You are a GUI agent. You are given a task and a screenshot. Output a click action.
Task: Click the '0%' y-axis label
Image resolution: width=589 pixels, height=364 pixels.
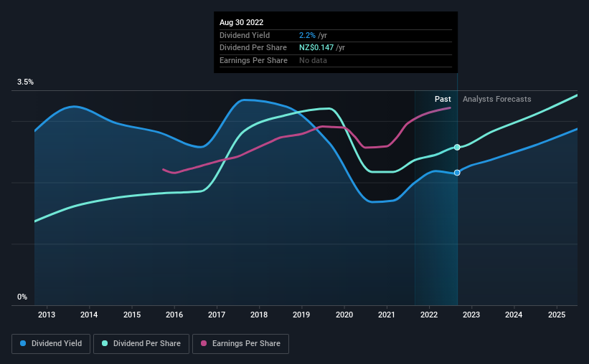pos(22,297)
